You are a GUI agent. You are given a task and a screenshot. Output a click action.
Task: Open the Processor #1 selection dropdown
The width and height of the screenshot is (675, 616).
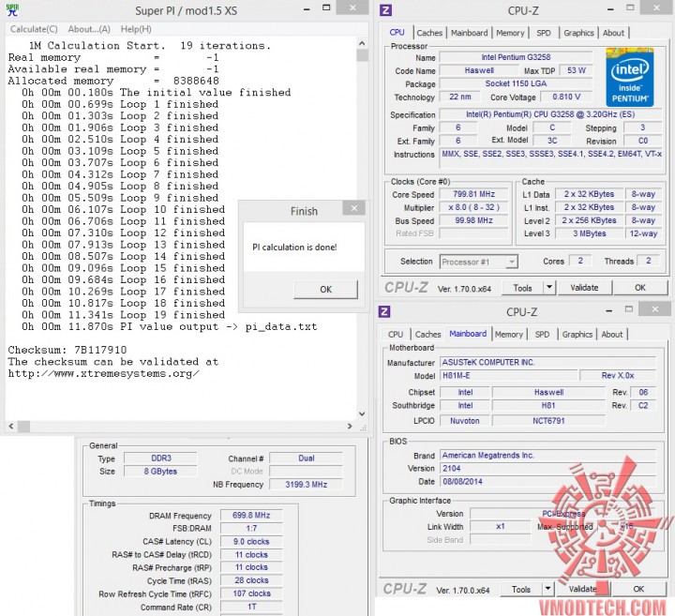click(479, 262)
